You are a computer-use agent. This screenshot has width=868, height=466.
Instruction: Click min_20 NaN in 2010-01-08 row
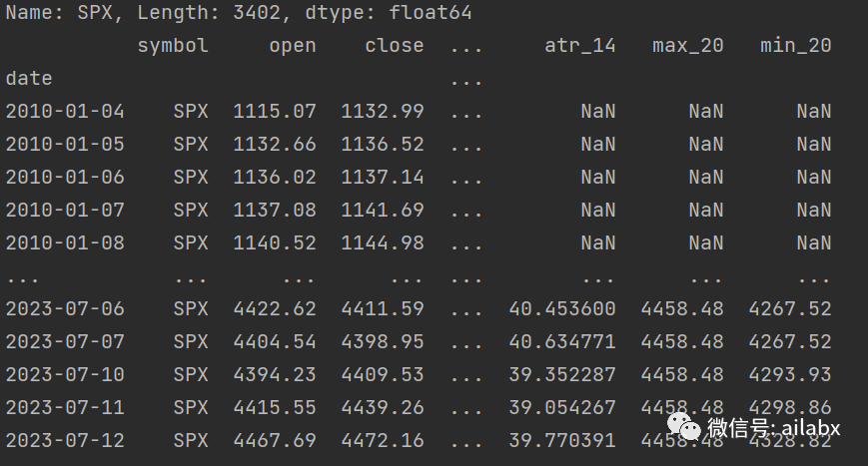point(814,243)
